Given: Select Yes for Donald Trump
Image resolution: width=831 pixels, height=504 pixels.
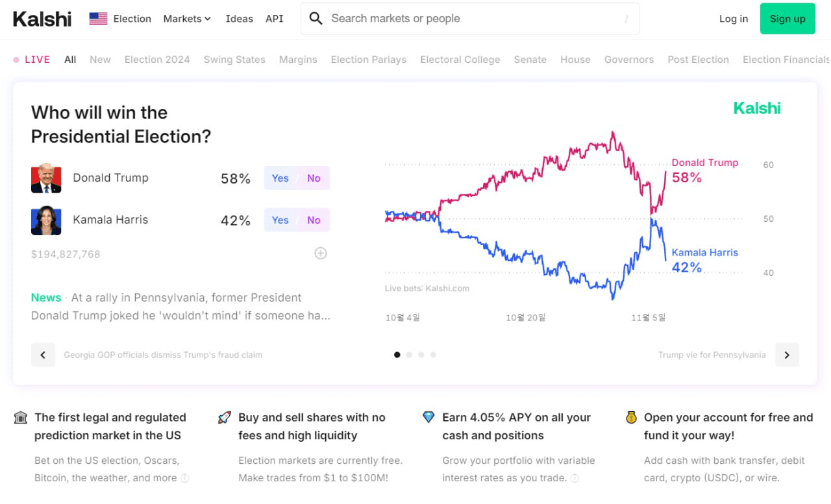Looking at the screenshot, I should [280, 178].
